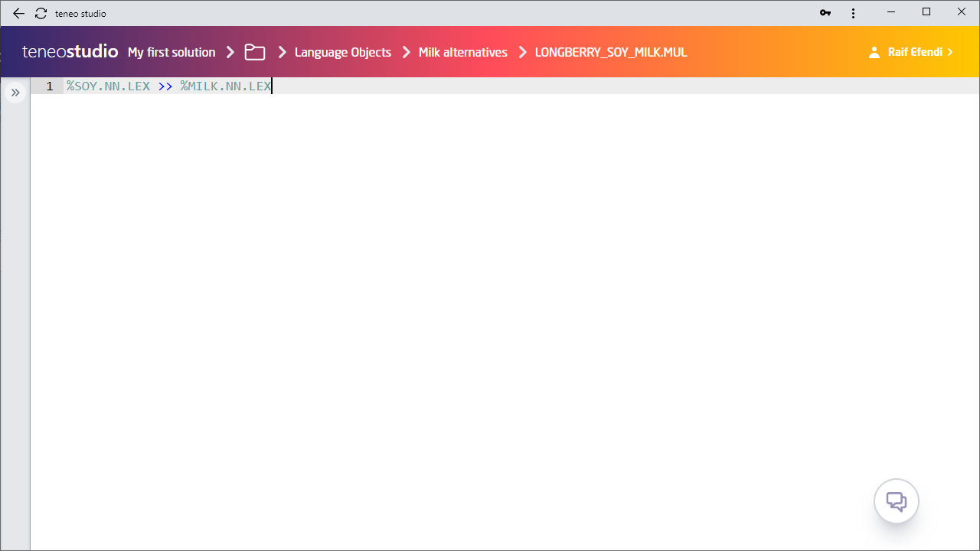Screen dimensions: 980x551
Task: Open the chat feedback bubble
Action: click(896, 501)
